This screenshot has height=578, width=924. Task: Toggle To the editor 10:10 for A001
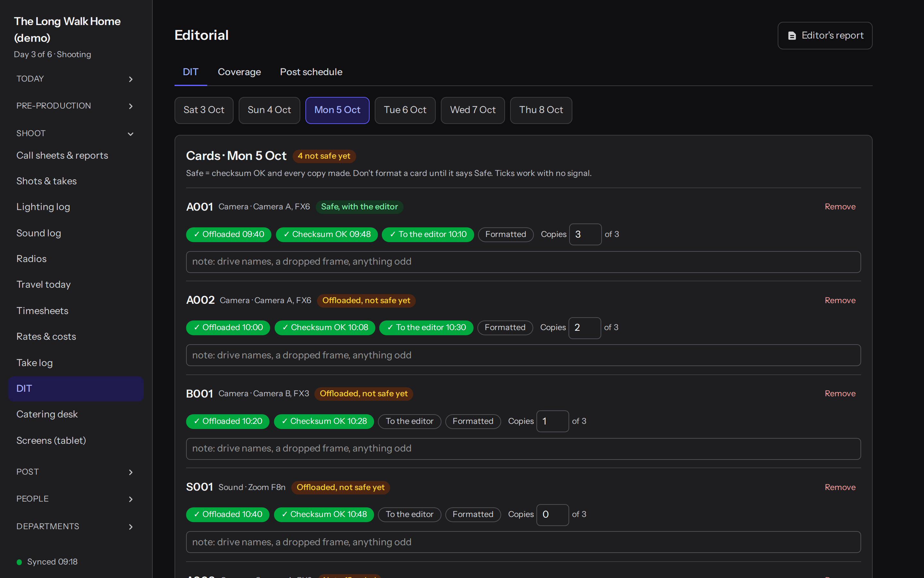[428, 234]
